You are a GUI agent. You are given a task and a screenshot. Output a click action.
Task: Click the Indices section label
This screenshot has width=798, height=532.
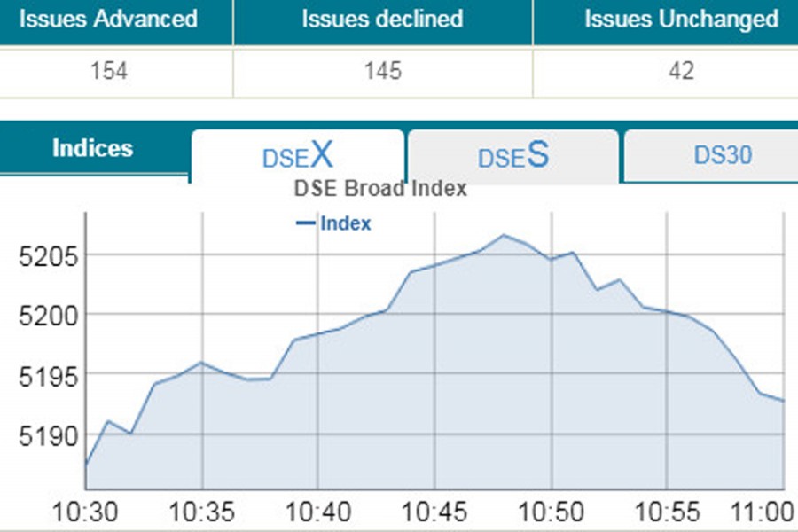(x=92, y=149)
